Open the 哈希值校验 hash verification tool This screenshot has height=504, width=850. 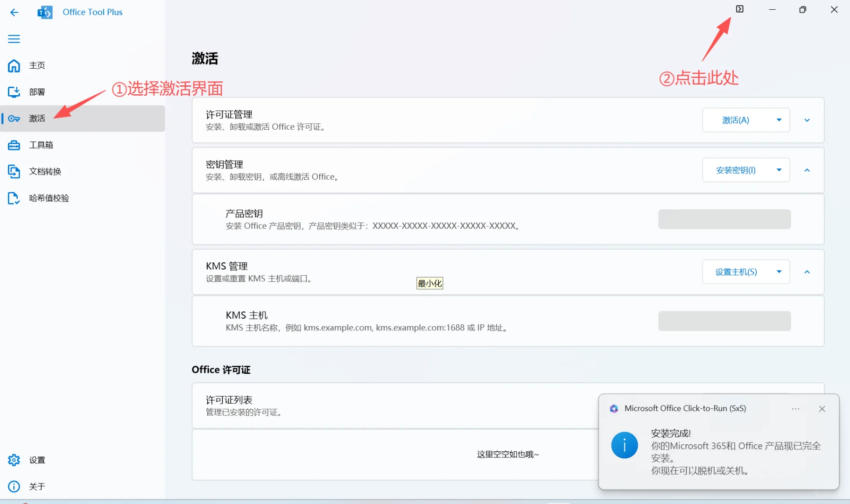tap(50, 198)
